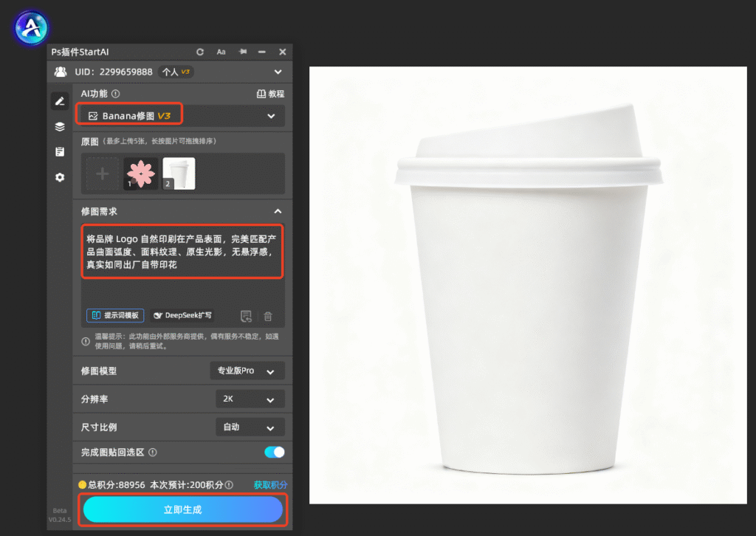Click the warning info icon by 温馨提示
Image resolution: width=756 pixels, height=536 pixels.
86,341
